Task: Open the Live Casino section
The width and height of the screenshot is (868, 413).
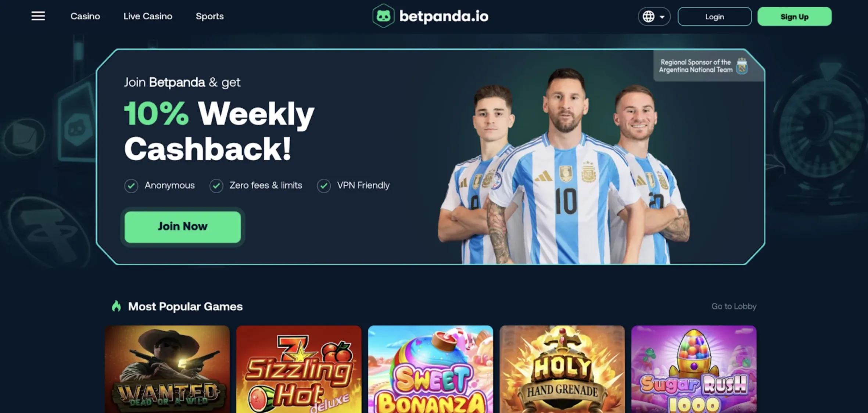Action: [x=148, y=16]
